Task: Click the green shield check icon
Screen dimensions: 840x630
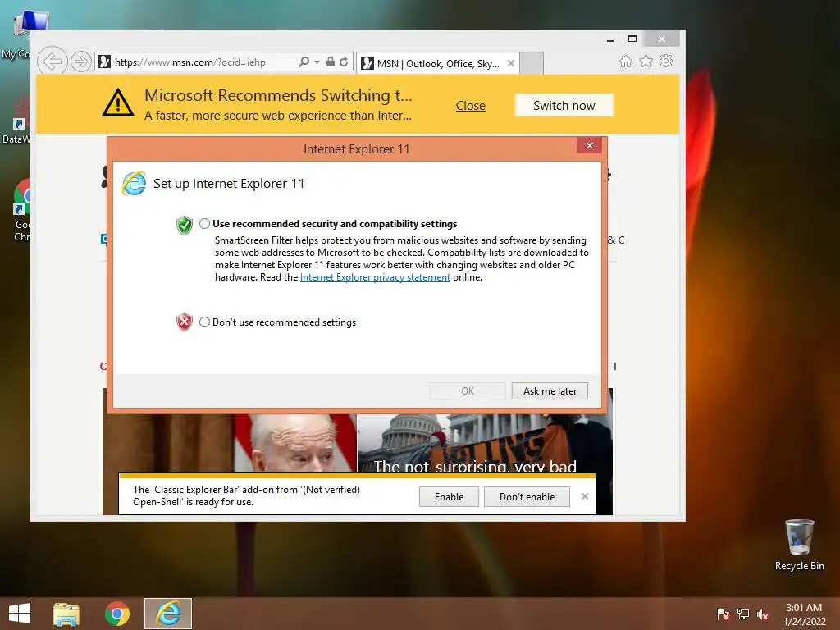Action: click(x=185, y=225)
